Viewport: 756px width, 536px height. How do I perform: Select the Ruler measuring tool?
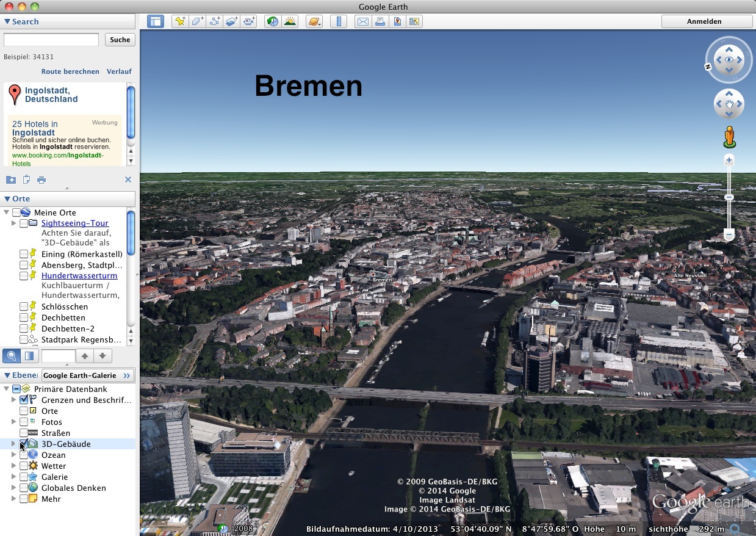338,21
